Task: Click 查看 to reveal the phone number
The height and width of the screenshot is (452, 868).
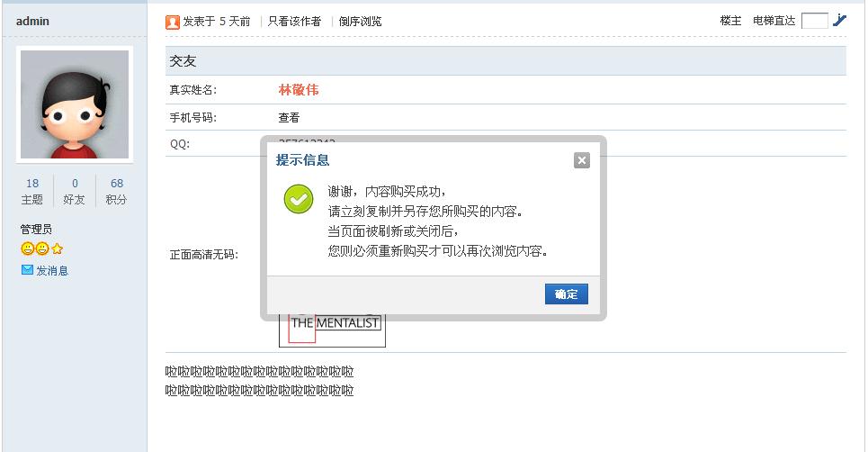Action: coord(289,117)
